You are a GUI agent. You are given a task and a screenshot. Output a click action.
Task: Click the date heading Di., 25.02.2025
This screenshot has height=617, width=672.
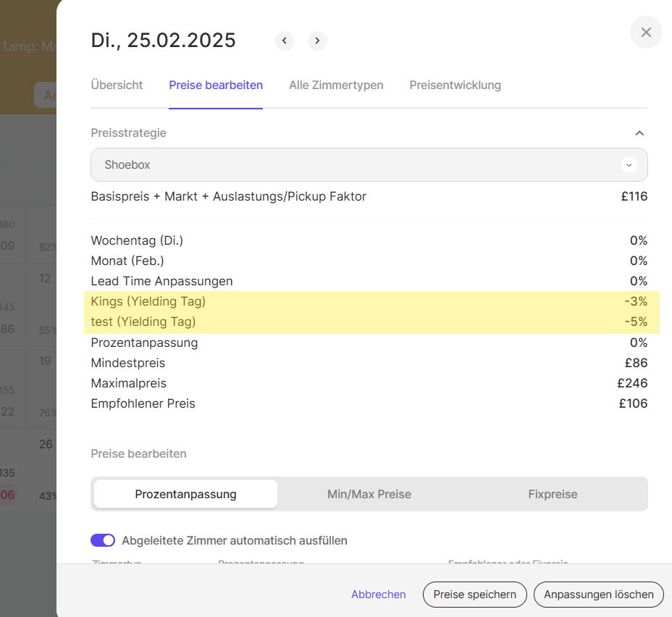pos(163,41)
